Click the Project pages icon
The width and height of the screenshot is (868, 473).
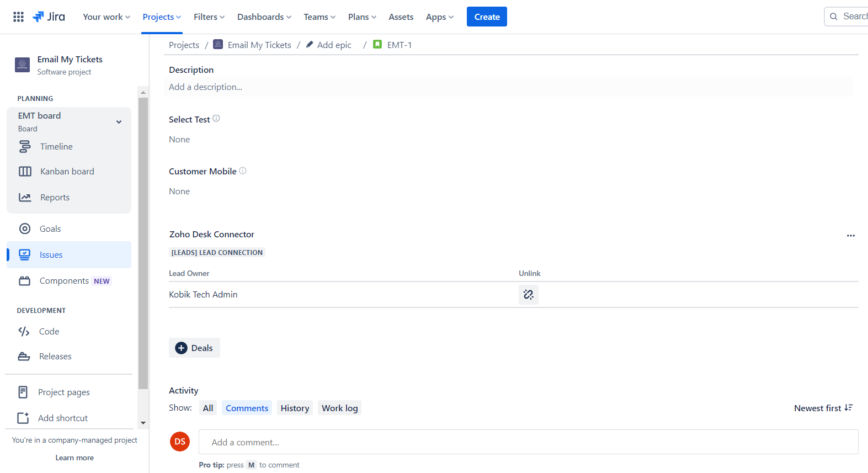point(23,392)
